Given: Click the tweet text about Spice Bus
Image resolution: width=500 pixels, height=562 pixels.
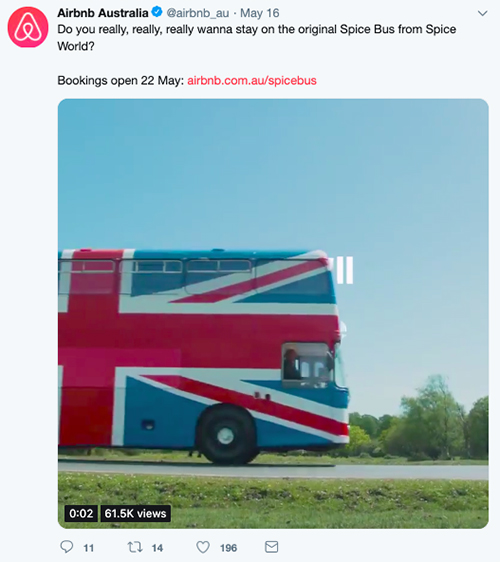Looking at the screenshot, I should 257,37.
